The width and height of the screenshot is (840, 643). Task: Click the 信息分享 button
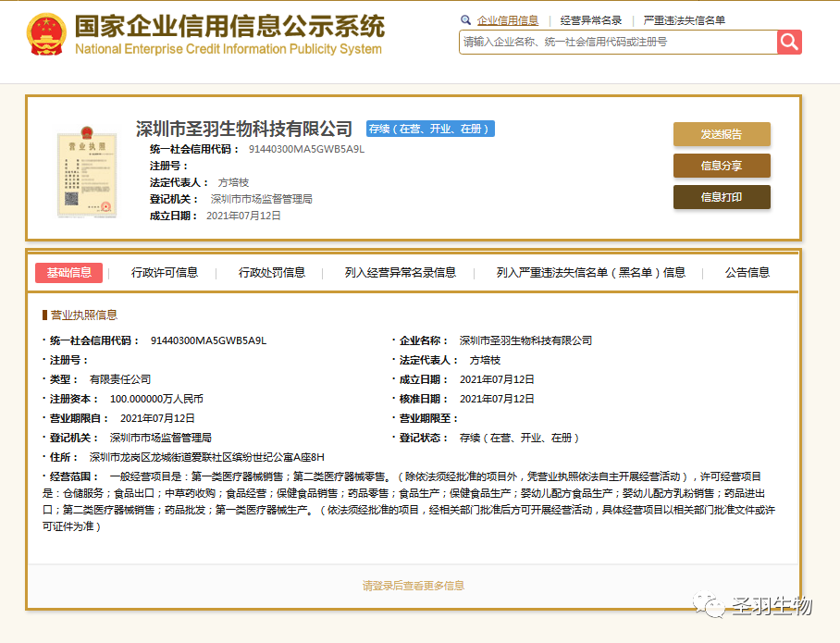click(x=721, y=166)
